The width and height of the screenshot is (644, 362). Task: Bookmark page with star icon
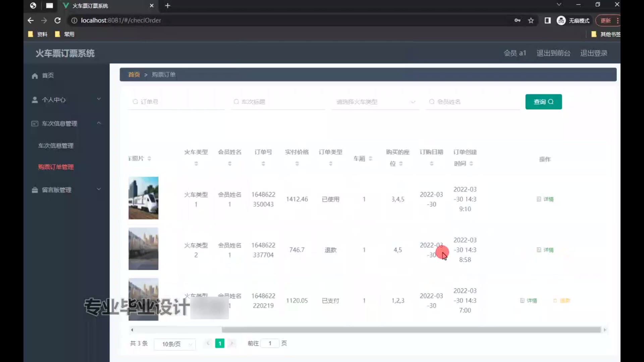click(x=531, y=20)
